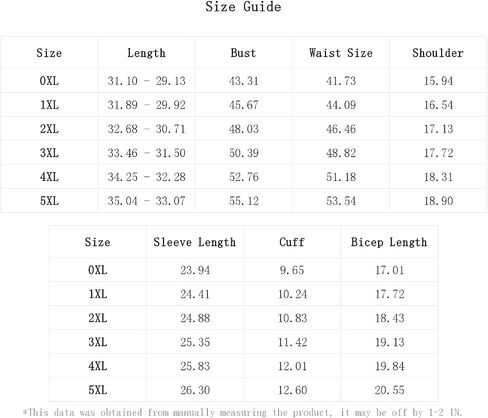
Task: Select the 0XL row in top table
Action: coord(244,81)
